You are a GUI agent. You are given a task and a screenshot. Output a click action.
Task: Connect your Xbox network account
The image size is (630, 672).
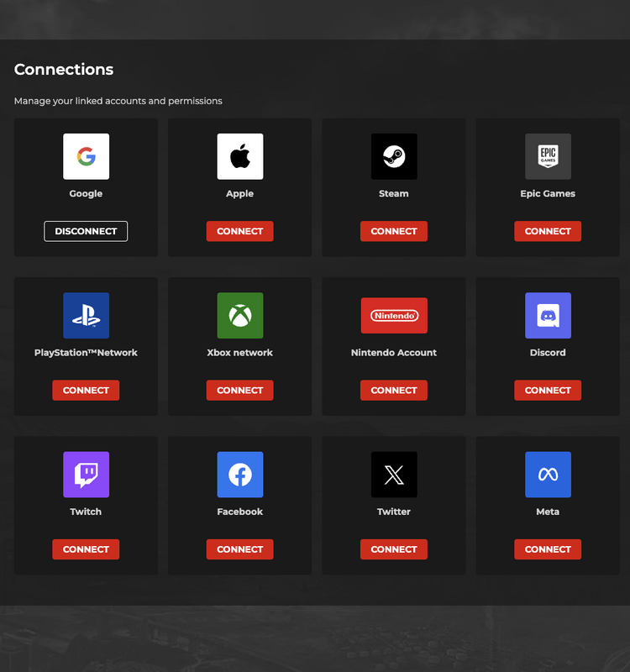point(239,391)
